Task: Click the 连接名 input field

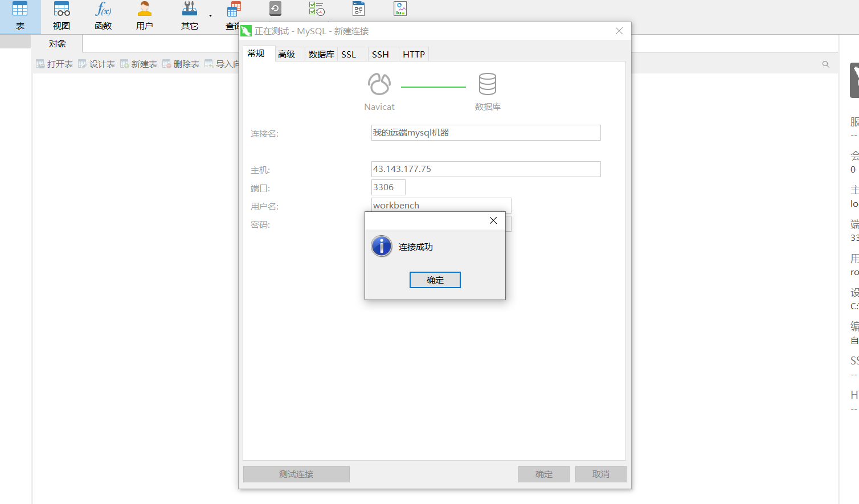Action: [x=486, y=133]
